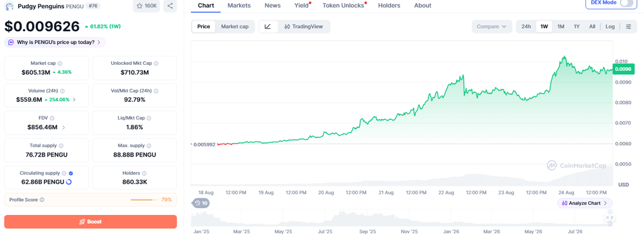The height and width of the screenshot is (239, 644).
Task: Click the Boost button
Action: coord(91,222)
